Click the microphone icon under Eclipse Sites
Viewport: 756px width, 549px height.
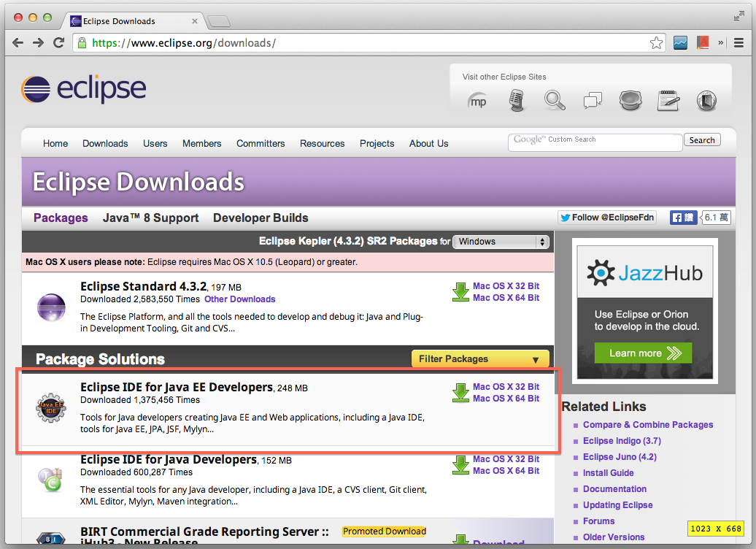pyautogui.click(x=517, y=100)
